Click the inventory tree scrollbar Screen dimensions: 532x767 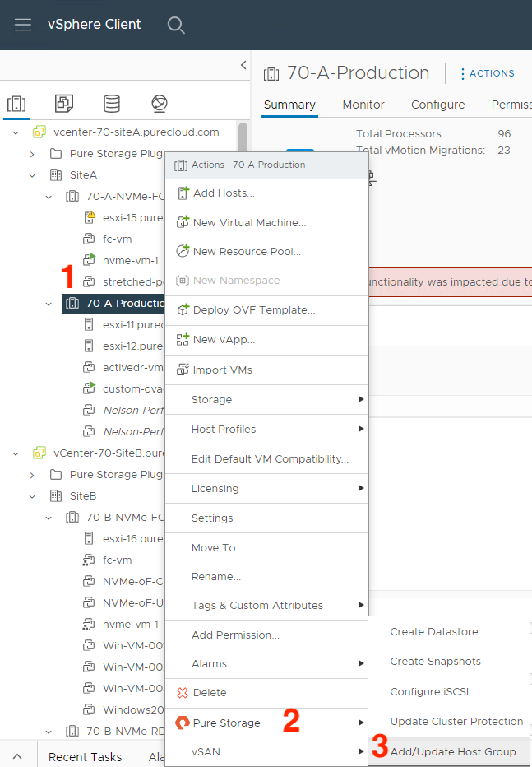pyautogui.click(x=243, y=137)
